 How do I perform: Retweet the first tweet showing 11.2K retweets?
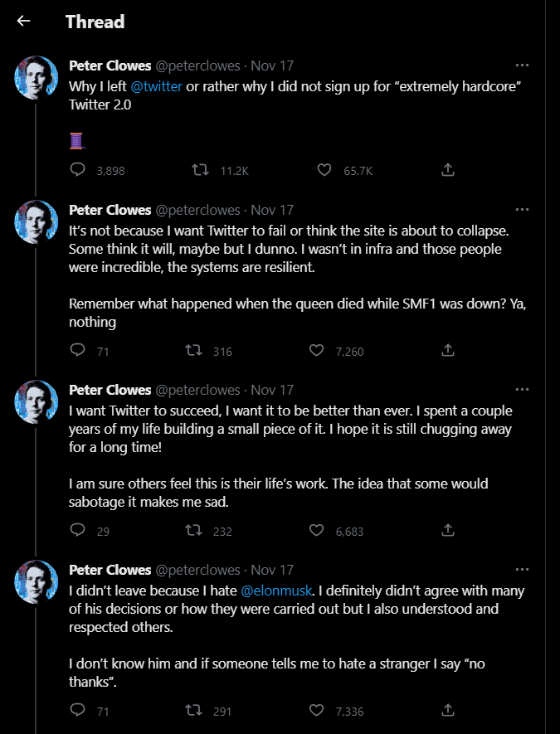201,169
